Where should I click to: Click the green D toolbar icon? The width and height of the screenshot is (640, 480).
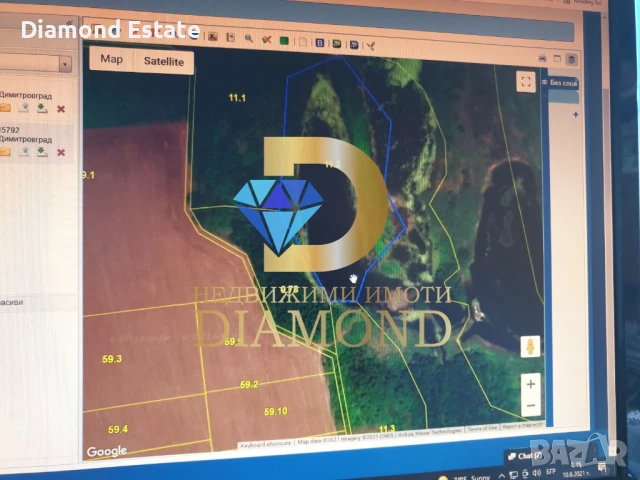point(337,43)
